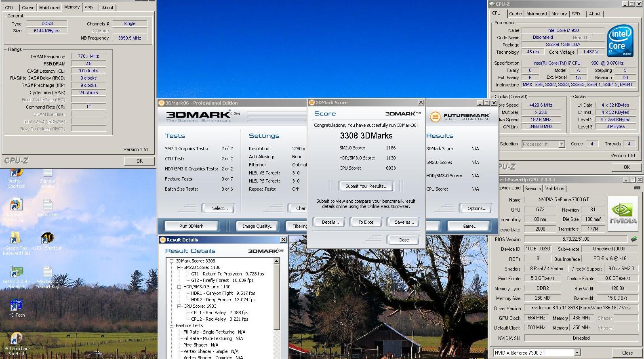The width and height of the screenshot is (644, 359).
Task: Click Submit Your Results button
Action: [366, 186]
